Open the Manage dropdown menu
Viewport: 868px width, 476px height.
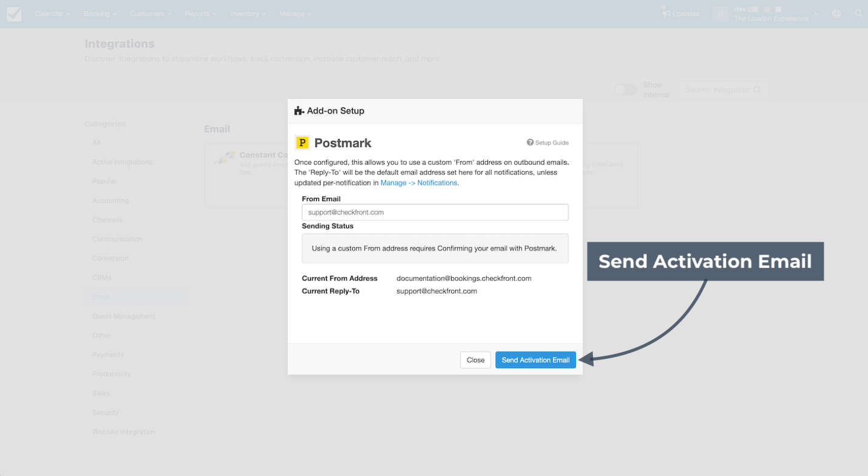[x=296, y=13]
